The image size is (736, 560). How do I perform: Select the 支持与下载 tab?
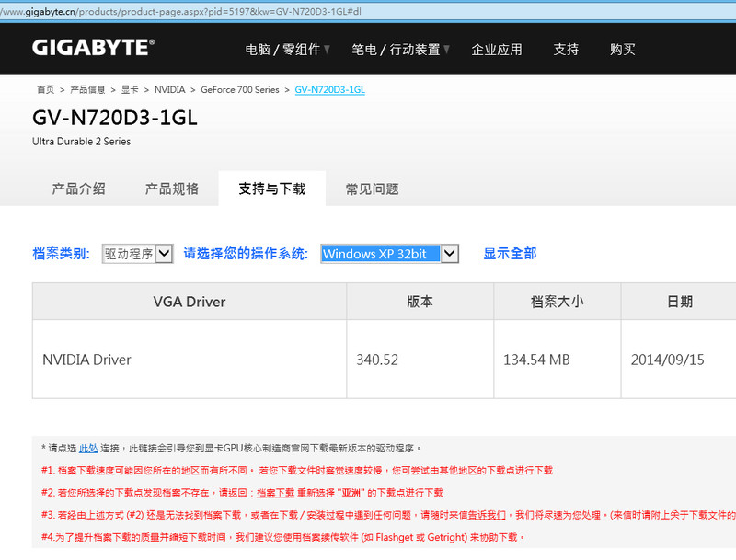coord(271,189)
